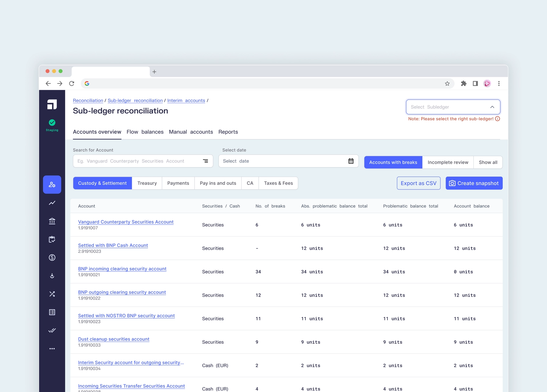
Task: Select Taxes & Fees category
Action: pos(278,183)
